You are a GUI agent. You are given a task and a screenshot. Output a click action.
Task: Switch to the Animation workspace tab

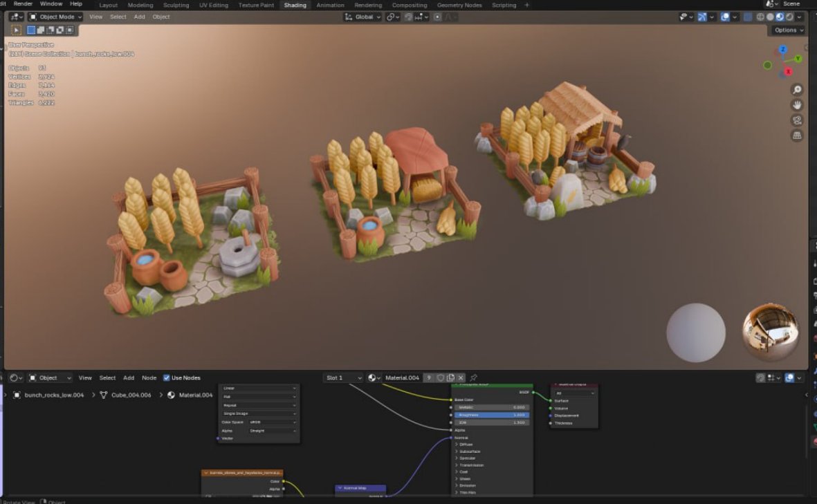(x=331, y=6)
